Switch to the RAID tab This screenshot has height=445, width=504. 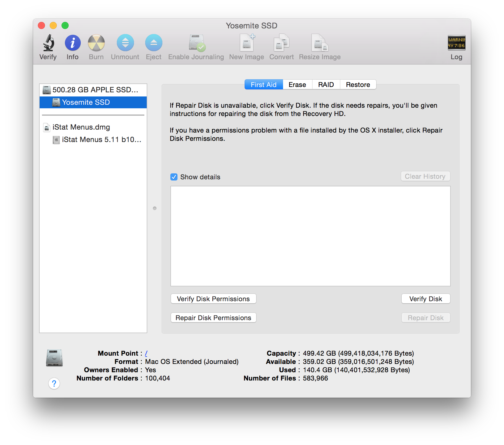(326, 85)
